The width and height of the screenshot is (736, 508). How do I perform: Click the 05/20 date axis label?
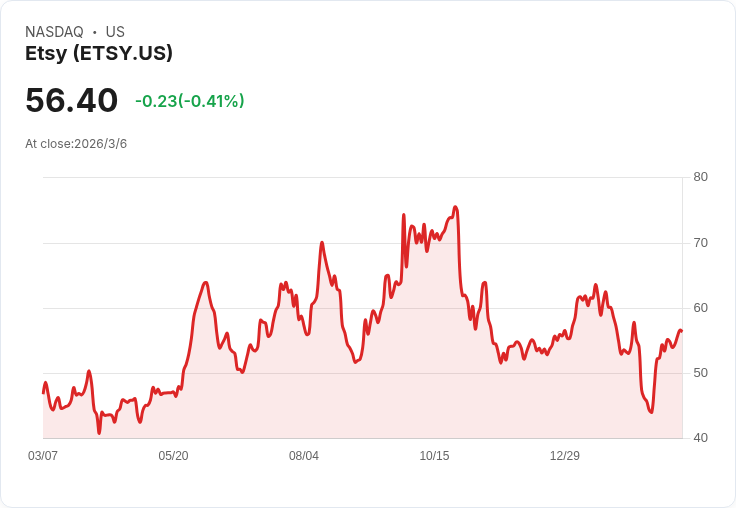pos(173,456)
